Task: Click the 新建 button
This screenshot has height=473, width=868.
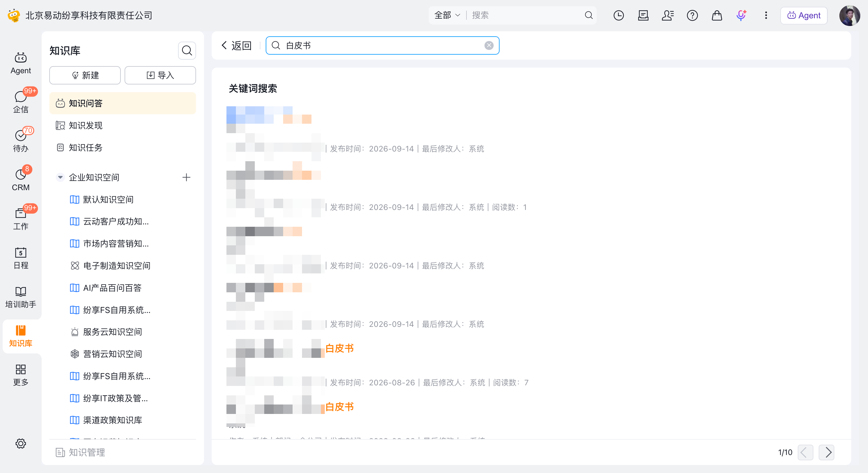Action: coord(85,75)
